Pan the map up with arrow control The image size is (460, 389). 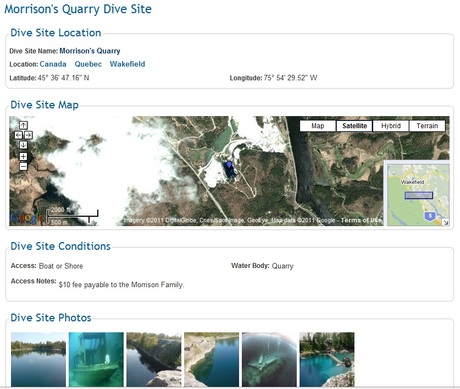[23, 125]
